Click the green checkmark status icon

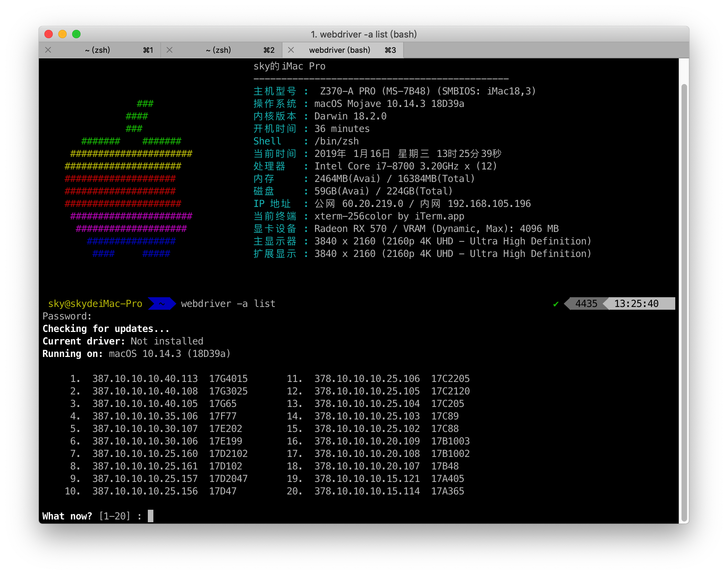coord(556,304)
